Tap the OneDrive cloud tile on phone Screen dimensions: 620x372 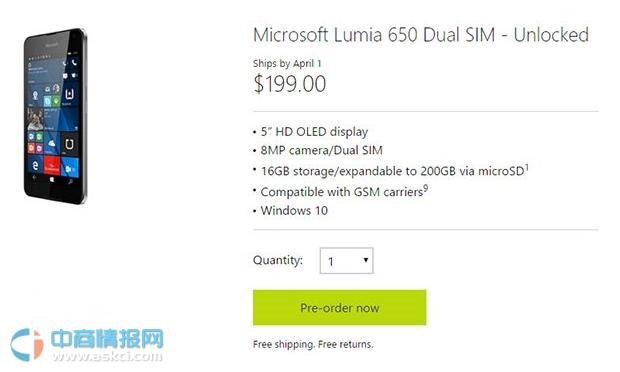[52, 144]
